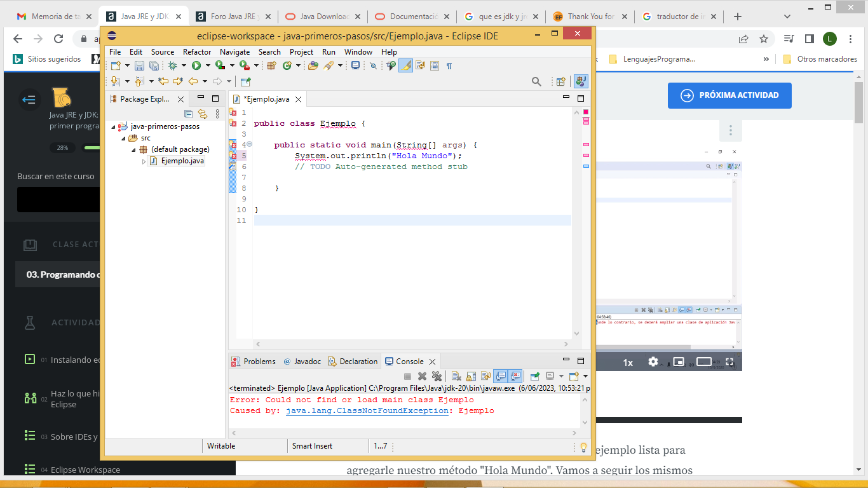Click the New Java Package icon
The image size is (868, 488).
click(x=271, y=65)
